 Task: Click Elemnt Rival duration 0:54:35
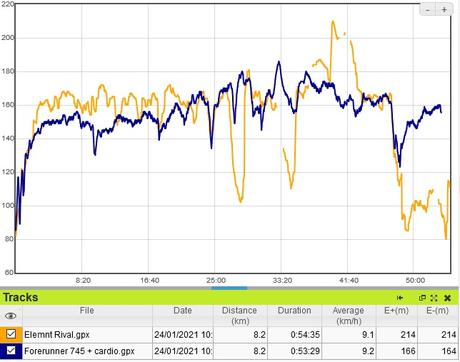tap(305, 335)
